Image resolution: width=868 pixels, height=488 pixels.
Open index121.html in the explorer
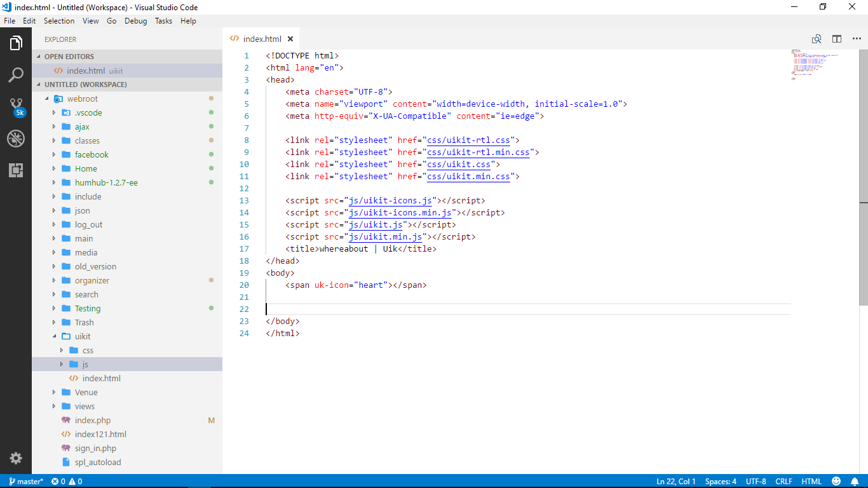tap(127, 434)
